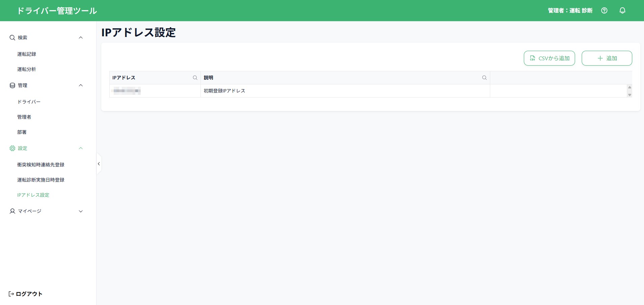The image size is (644, 305).
Task: Open 運転記録 in the sidebar
Action: (x=27, y=54)
